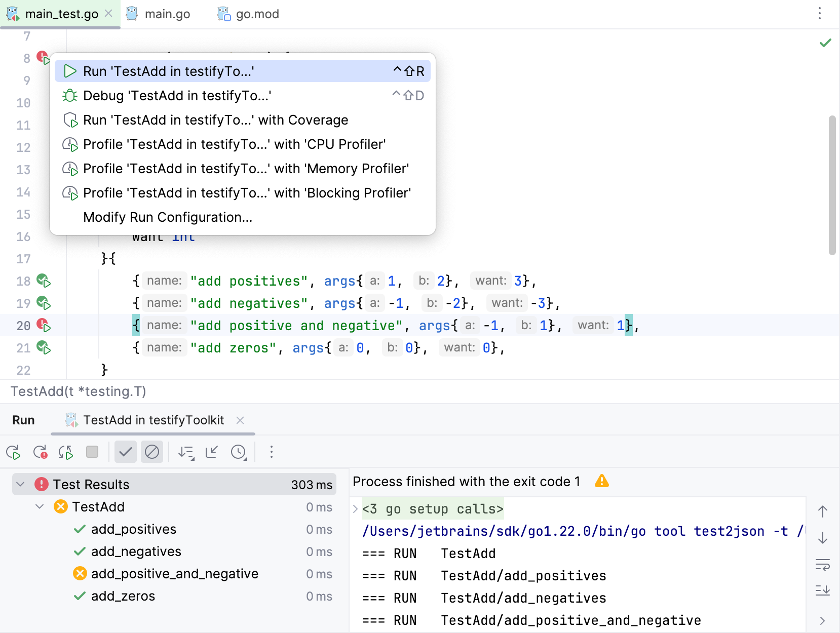The width and height of the screenshot is (840, 633).
Task: Open the go.mod editor tab
Action: point(257,14)
